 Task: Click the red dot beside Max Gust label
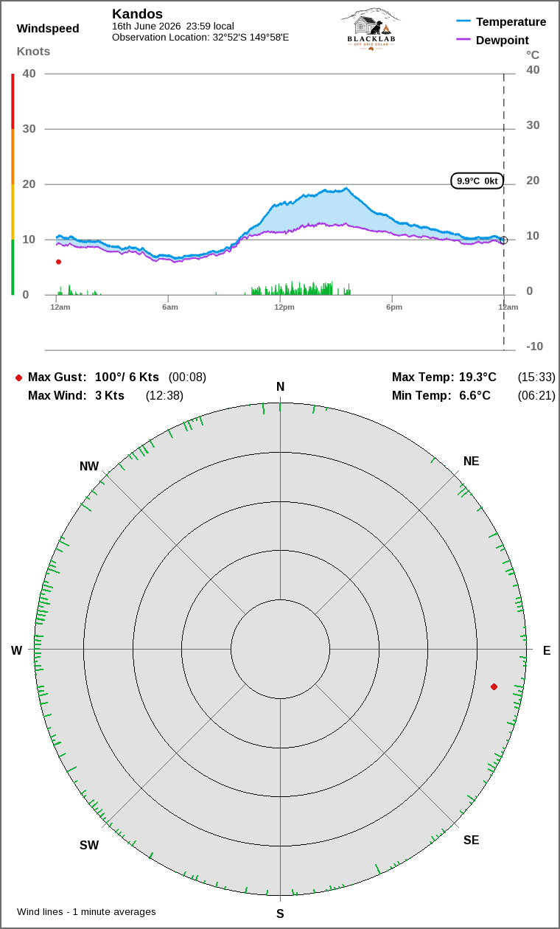pyautogui.click(x=18, y=377)
